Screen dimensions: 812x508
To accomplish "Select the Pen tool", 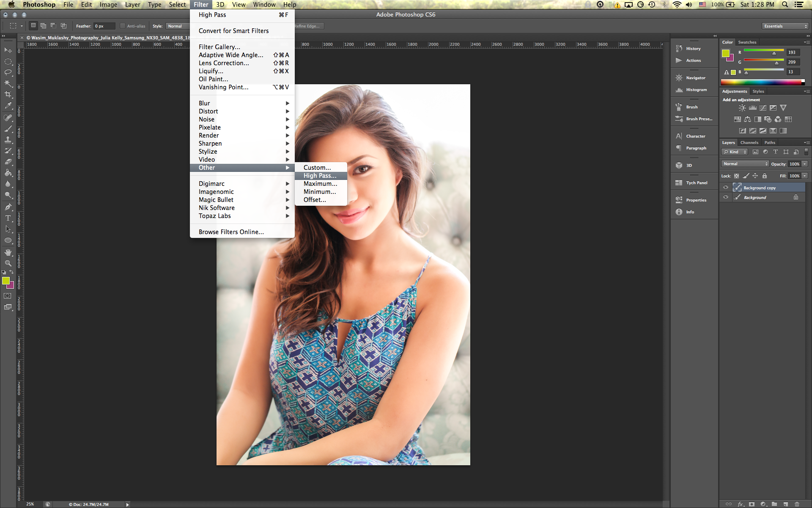I will tap(8, 207).
